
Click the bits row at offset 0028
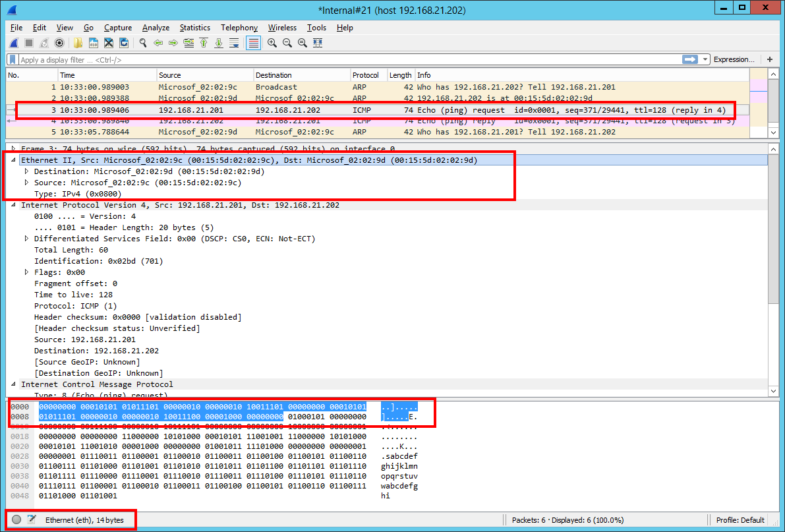click(202, 456)
